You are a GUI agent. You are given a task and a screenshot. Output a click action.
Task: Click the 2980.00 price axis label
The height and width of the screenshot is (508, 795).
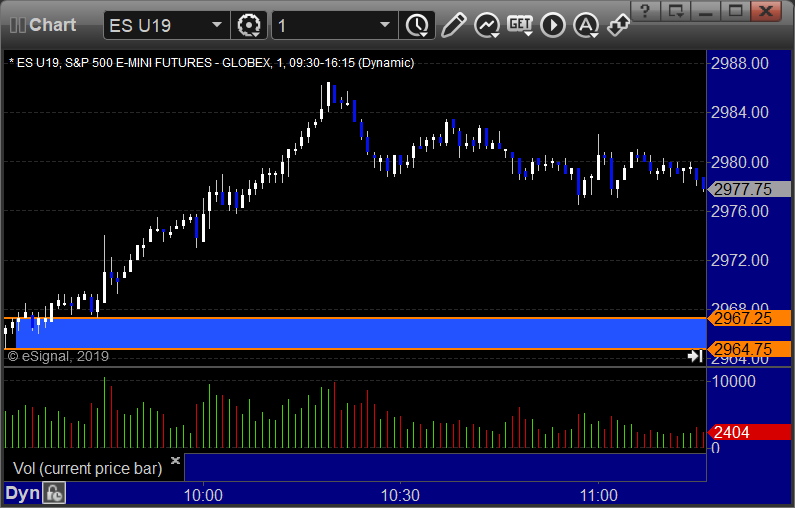pyautogui.click(x=740, y=162)
